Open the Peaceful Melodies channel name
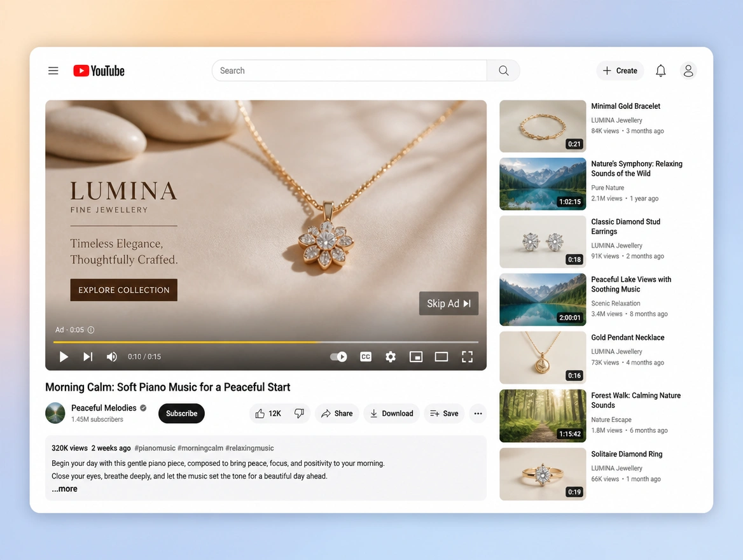The width and height of the screenshot is (743, 560). click(104, 408)
